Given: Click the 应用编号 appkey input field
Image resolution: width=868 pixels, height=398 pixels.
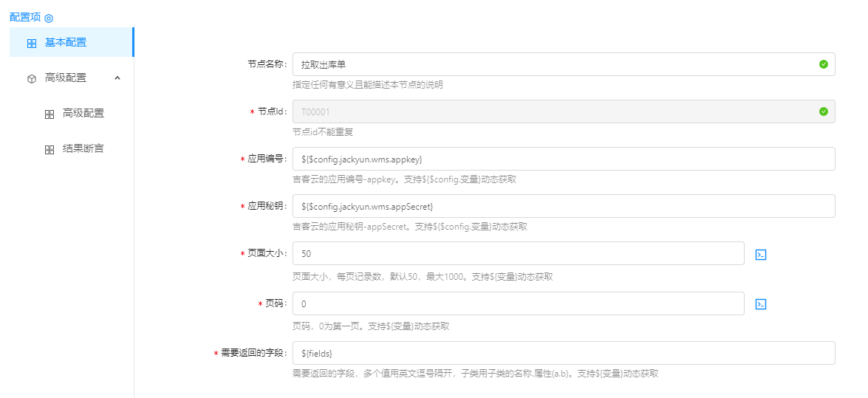Looking at the screenshot, I should click(563, 159).
